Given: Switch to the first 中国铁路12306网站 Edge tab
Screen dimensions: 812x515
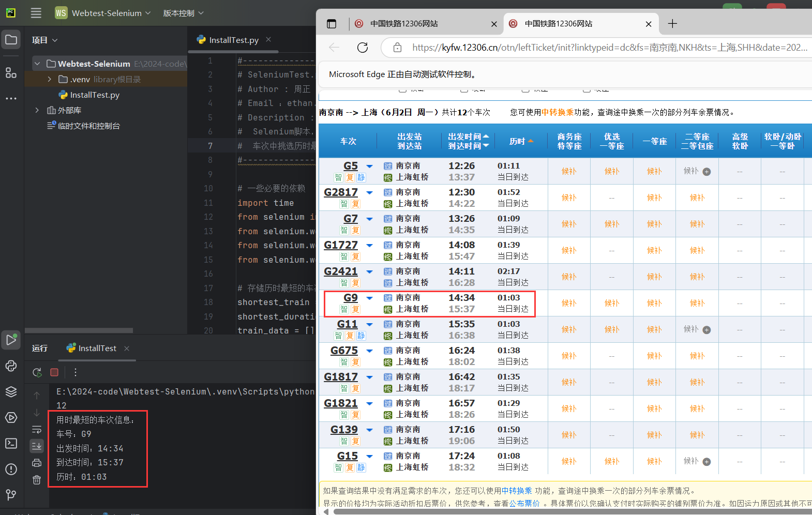Looking at the screenshot, I should point(404,24).
